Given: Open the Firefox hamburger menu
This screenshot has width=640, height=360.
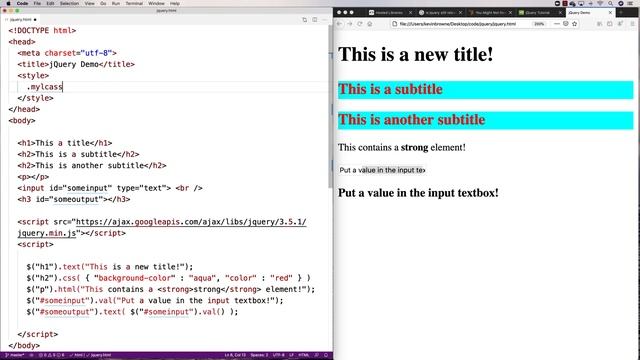Looking at the screenshot, I should pos(632,24).
